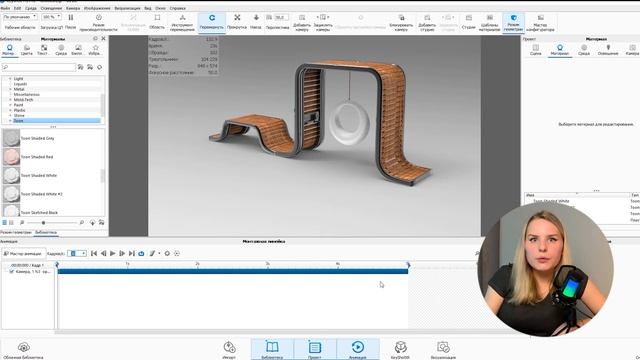Jump to the last animation frame
Viewport: 640px width, 360px height.
click(x=131, y=253)
